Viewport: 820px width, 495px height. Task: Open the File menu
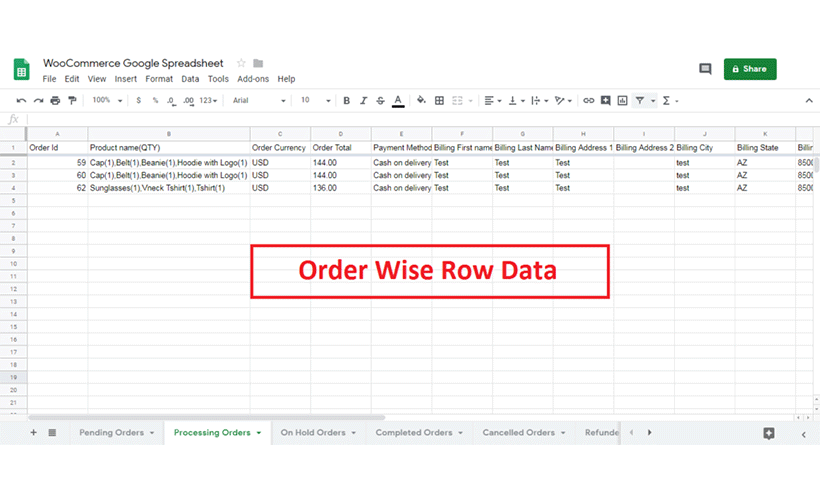coord(49,79)
